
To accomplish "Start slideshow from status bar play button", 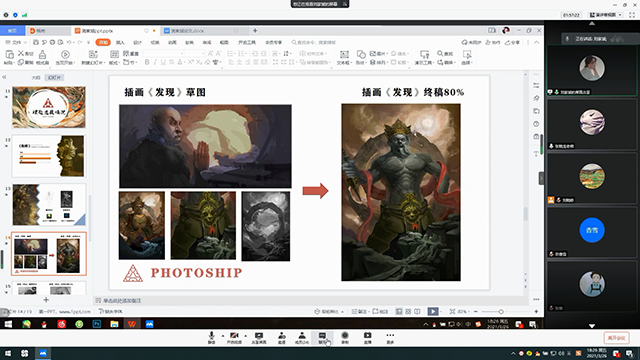I will point(433,311).
